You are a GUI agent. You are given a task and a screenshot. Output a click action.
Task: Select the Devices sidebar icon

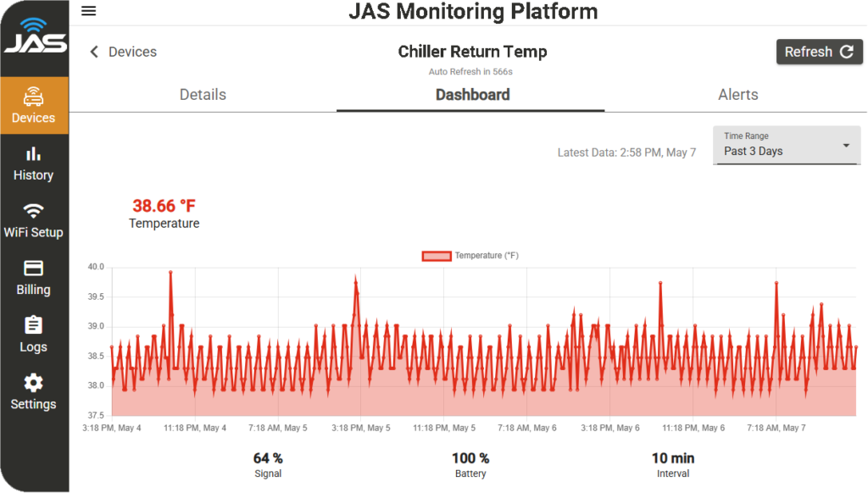pyautogui.click(x=34, y=96)
